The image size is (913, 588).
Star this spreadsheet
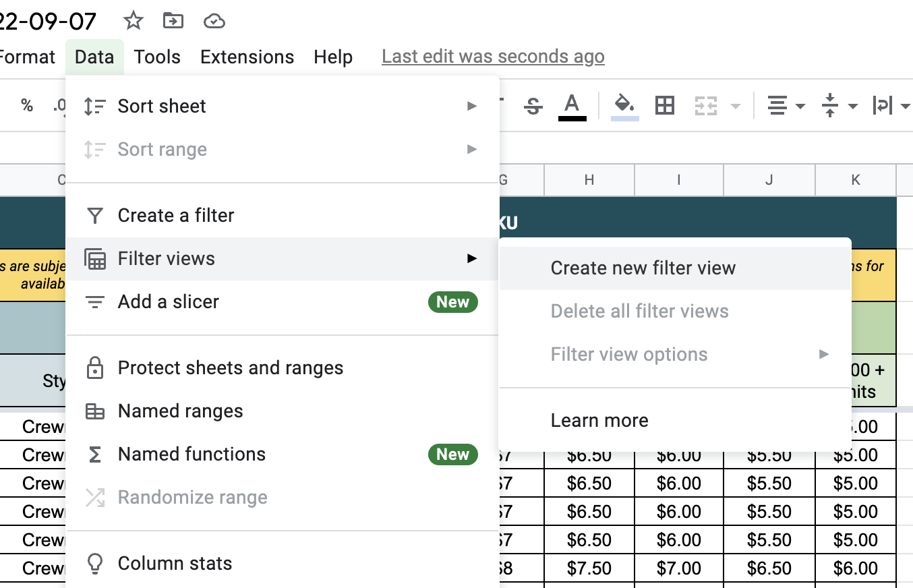click(x=133, y=21)
